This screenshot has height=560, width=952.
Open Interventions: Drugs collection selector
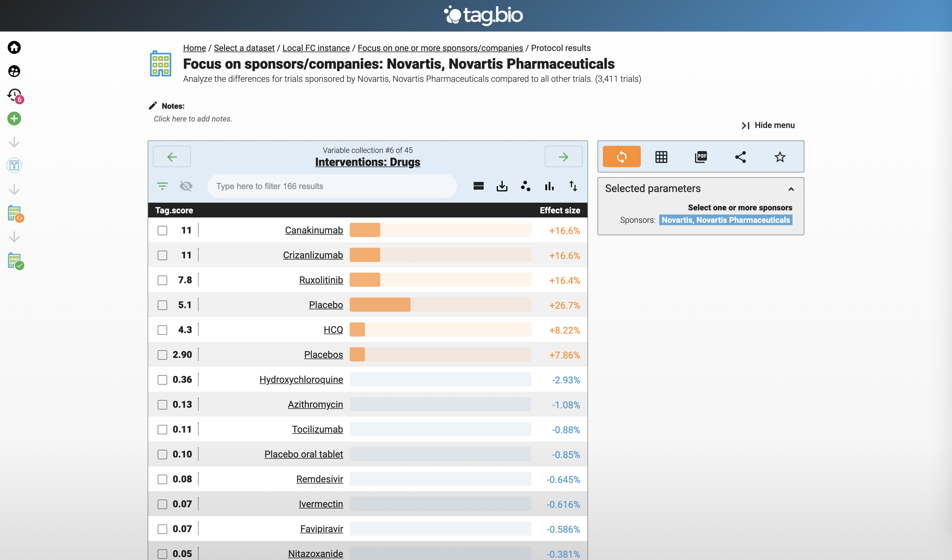coord(367,162)
